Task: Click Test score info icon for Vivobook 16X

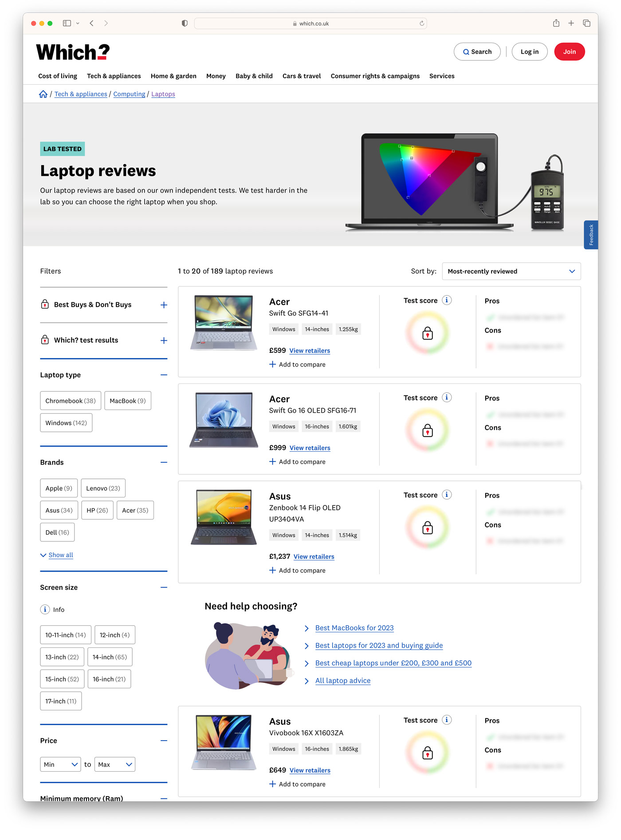Action: 447,720
